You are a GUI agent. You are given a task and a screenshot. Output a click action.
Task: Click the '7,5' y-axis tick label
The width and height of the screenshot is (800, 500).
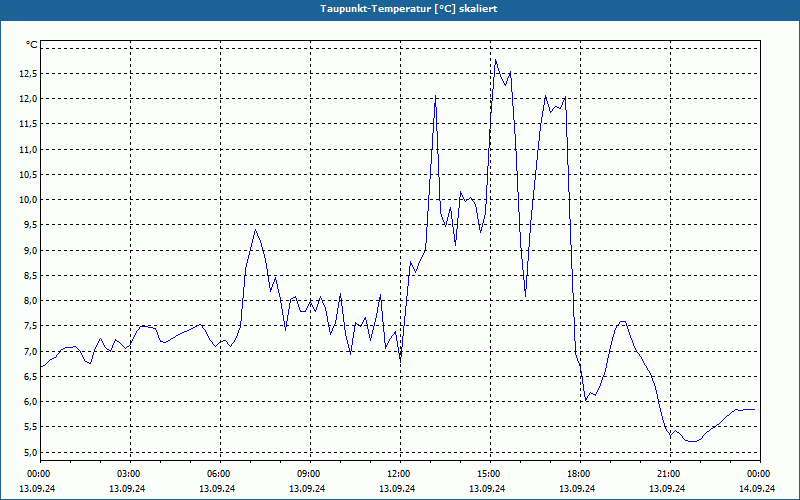[30, 326]
